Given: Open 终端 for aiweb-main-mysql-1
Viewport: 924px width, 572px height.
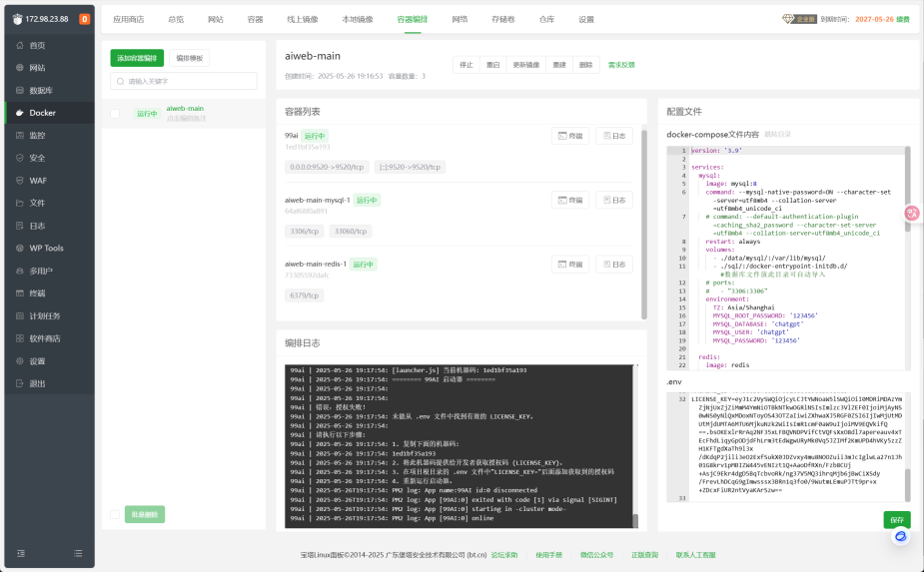Looking at the screenshot, I should click(x=570, y=201).
